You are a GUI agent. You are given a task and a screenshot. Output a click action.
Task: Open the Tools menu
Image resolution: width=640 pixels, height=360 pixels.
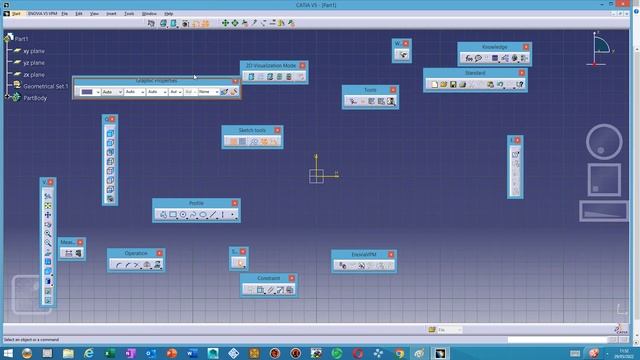point(129,13)
